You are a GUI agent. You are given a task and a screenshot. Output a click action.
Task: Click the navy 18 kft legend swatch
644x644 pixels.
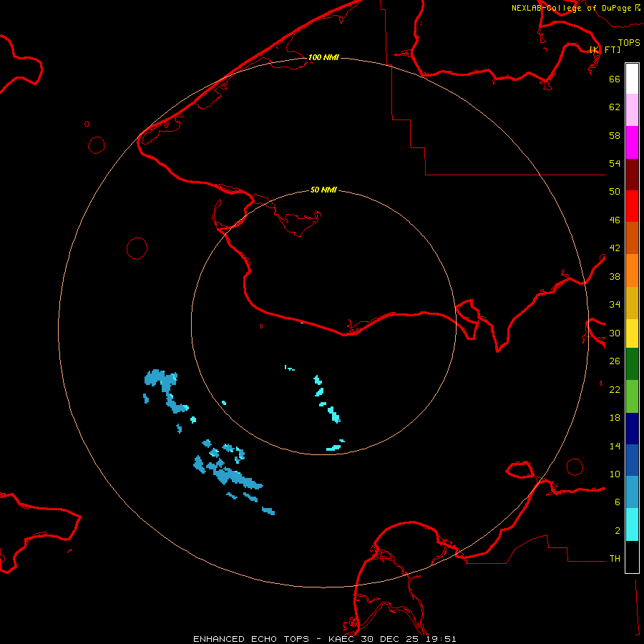click(x=632, y=429)
